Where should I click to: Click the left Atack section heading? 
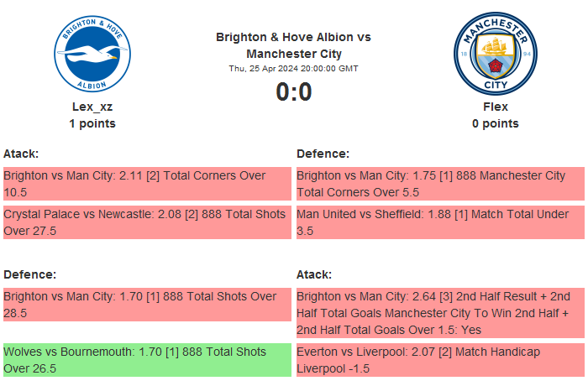[21, 154]
